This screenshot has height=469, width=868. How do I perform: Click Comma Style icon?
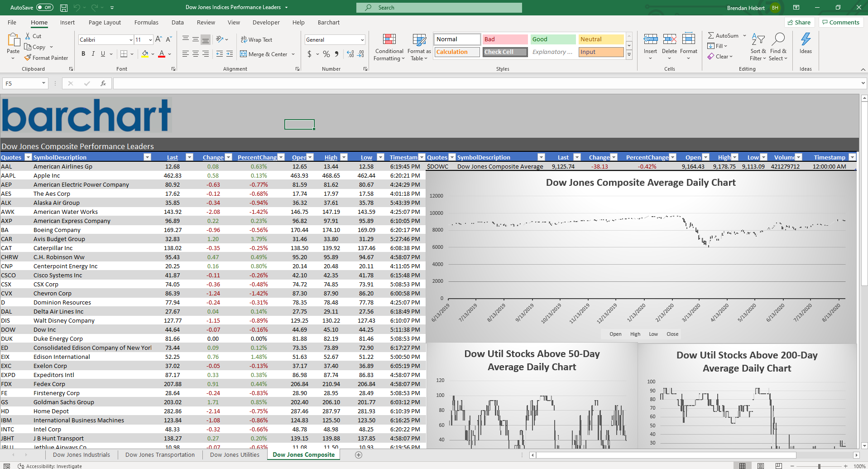coord(336,54)
